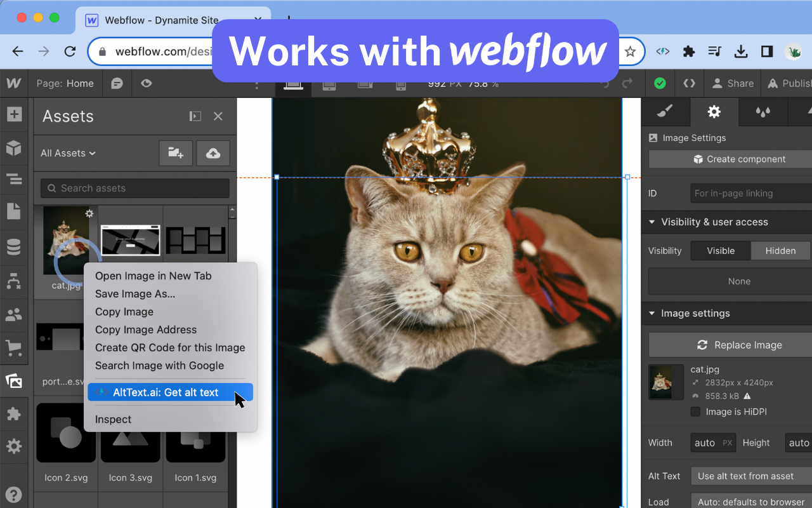This screenshot has width=812, height=508.
Task: Close the Assets panel
Action: coord(218,116)
